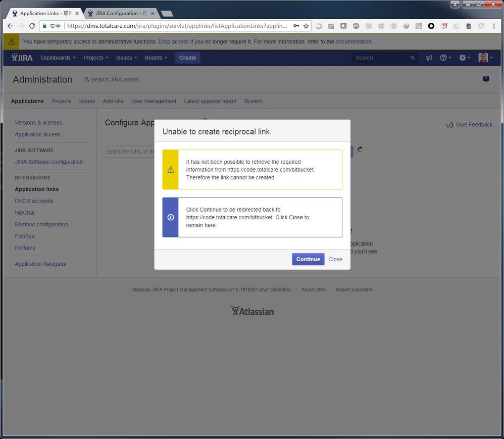This screenshot has height=439, width=504.
Task: Open Application access in sidebar
Action: click(37, 134)
